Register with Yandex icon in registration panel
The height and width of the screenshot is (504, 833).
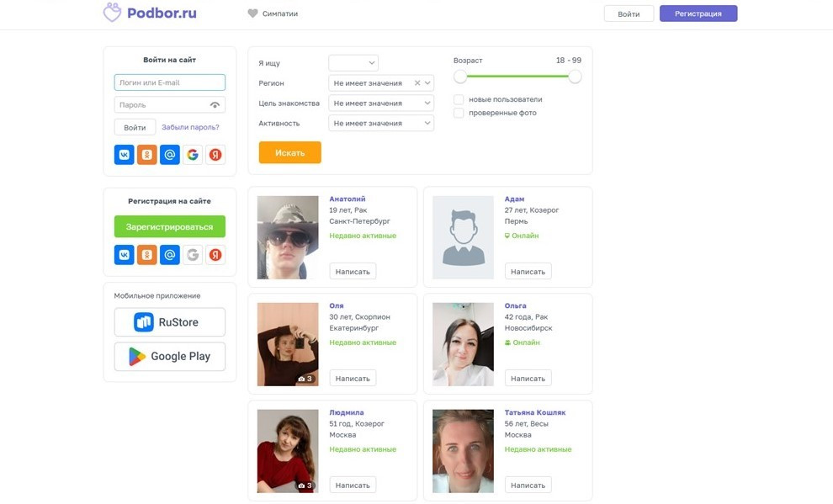pyautogui.click(x=215, y=255)
